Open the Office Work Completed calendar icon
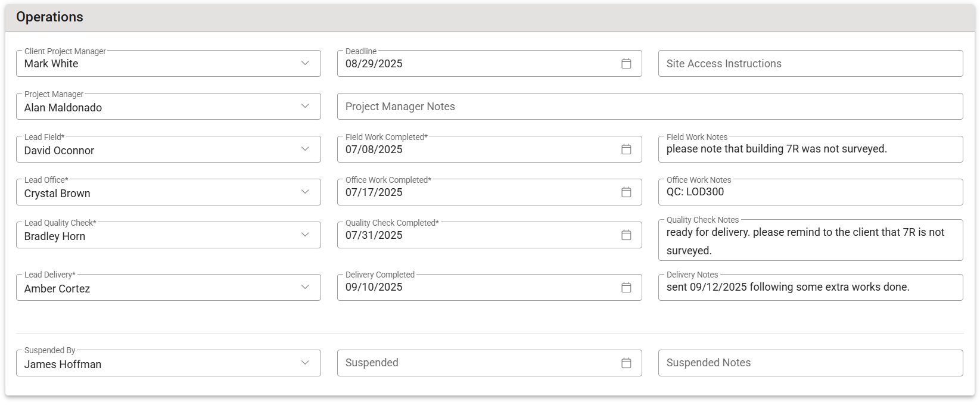This screenshot has height=405, width=980. 626,192
